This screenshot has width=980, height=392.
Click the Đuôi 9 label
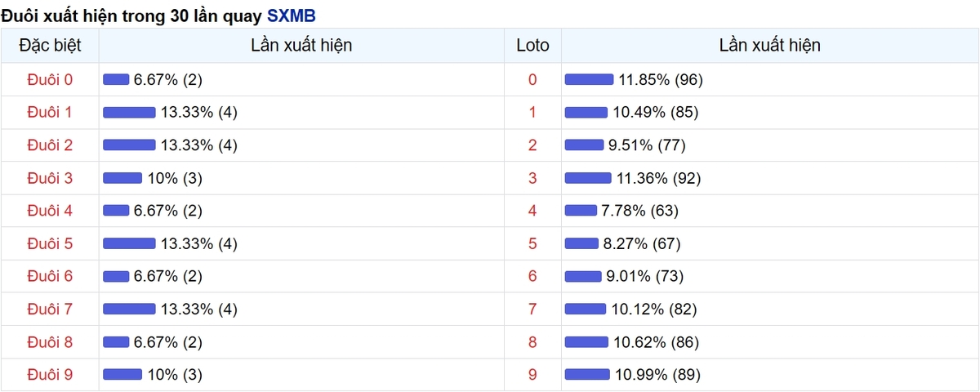click(x=50, y=375)
